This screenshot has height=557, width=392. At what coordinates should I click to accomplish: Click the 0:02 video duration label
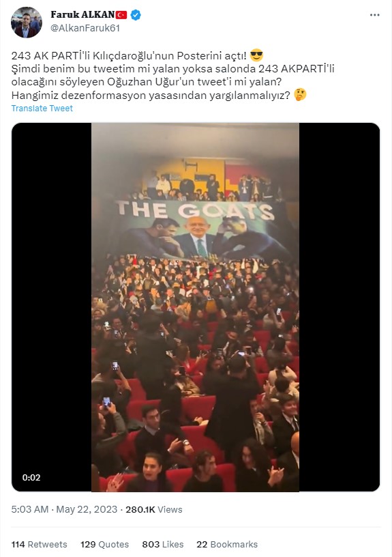point(31,477)
